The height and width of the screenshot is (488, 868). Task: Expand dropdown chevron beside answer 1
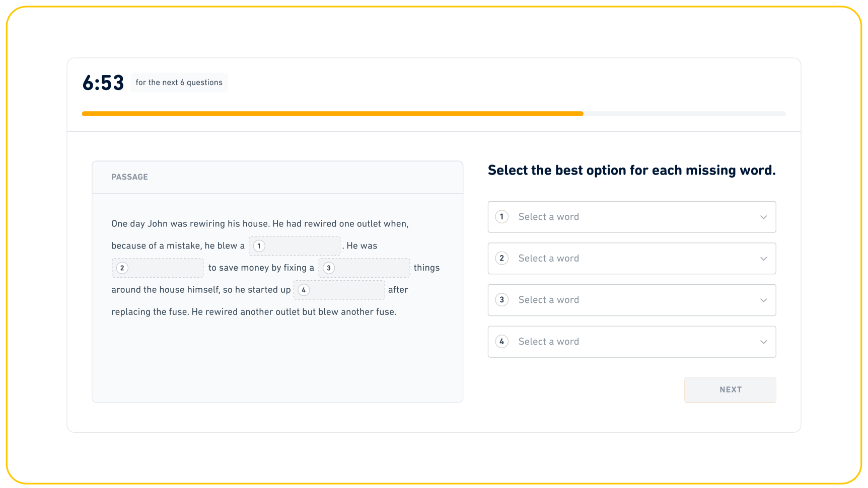[x=763, y=217]
